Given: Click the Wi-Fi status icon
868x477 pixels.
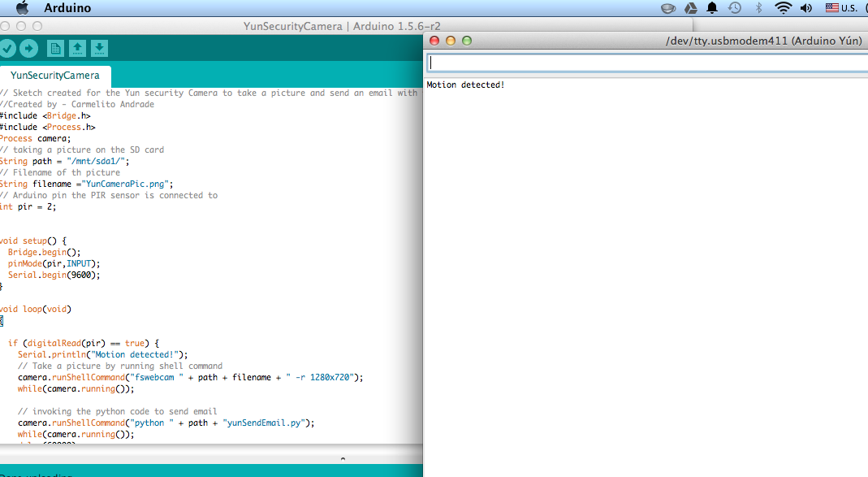Looking at the screenshot, I should (x=783, y=8).
